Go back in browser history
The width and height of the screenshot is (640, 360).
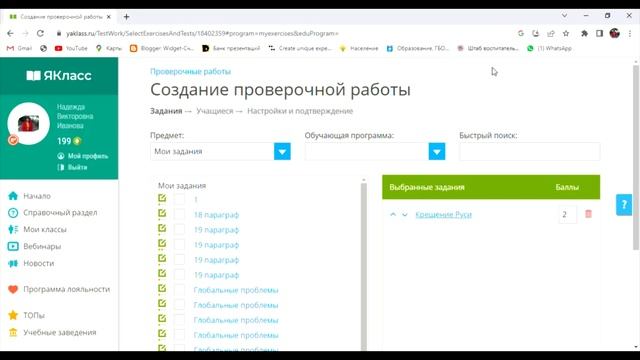(x=10, y=33)
